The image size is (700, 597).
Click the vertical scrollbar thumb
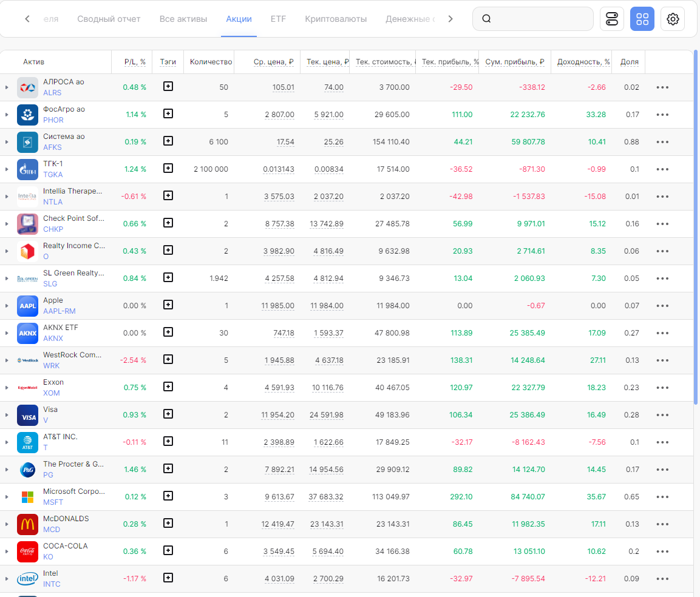click(696, 226)
